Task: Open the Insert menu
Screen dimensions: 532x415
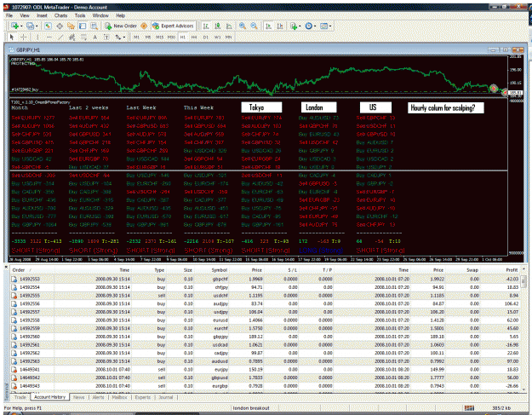Action: point(42,15)
